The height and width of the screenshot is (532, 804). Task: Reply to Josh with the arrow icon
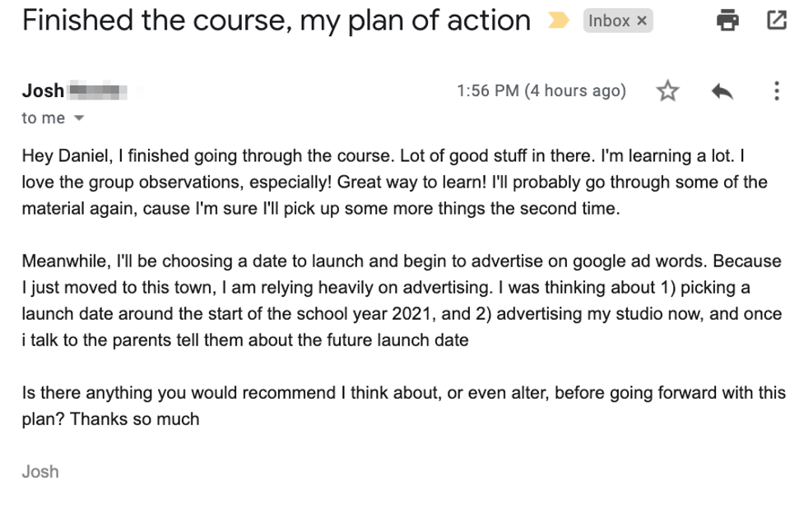tap(722, 91)
